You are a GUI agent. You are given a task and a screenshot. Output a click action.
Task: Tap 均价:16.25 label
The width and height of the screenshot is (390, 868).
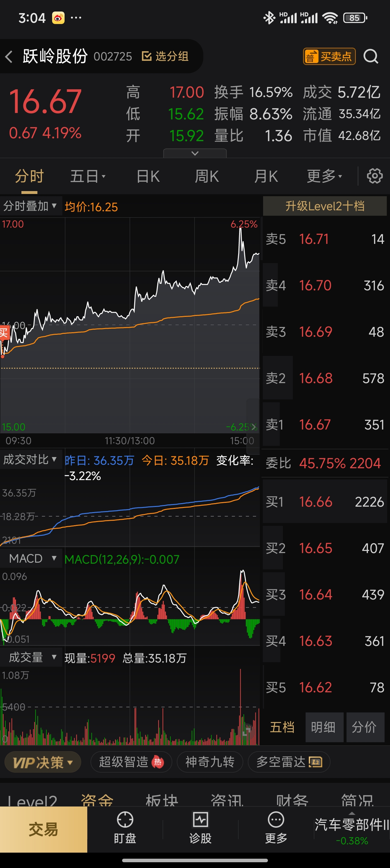91,207
